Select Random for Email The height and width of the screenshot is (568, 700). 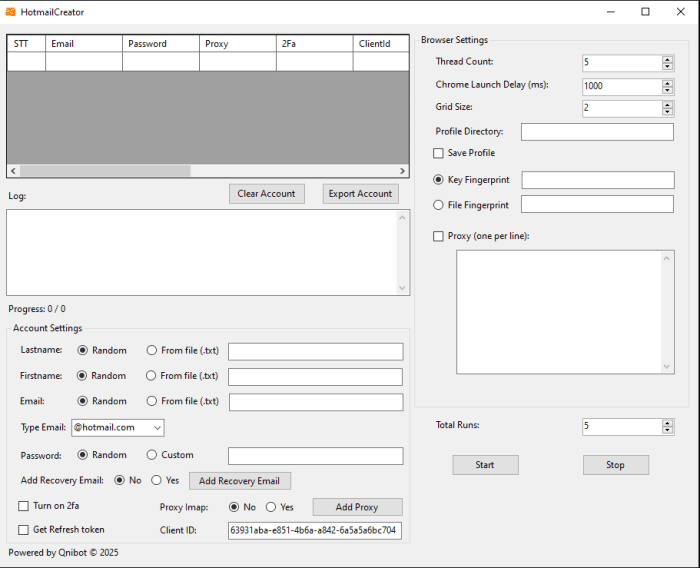tap(83, 401)
